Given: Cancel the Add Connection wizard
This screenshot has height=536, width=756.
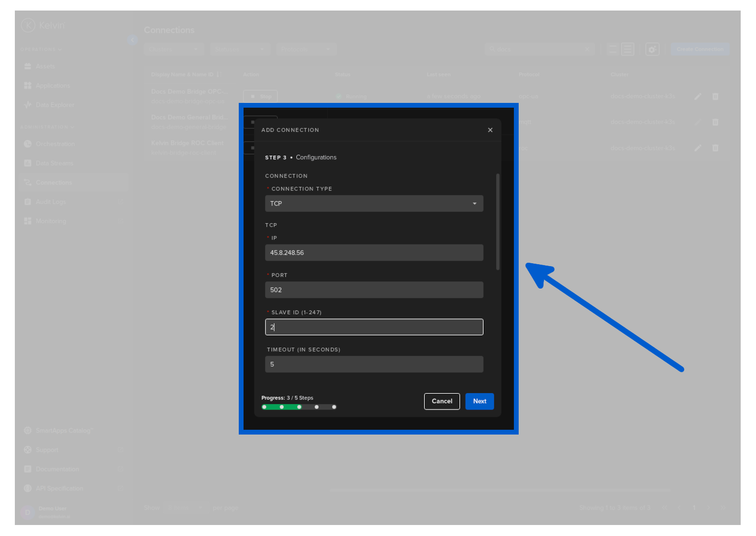Looking at the screenshot, I should click(x=442, y=402).
